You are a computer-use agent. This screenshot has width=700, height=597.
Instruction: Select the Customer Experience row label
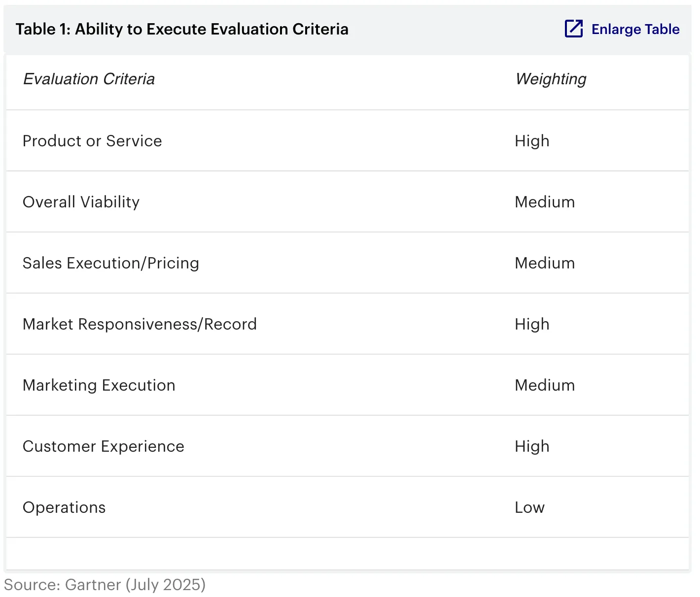coord(104,447)
